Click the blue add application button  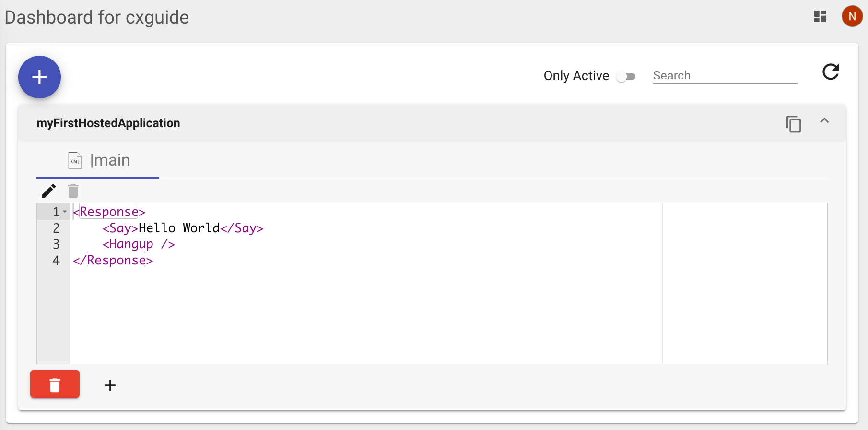point(39,77)
